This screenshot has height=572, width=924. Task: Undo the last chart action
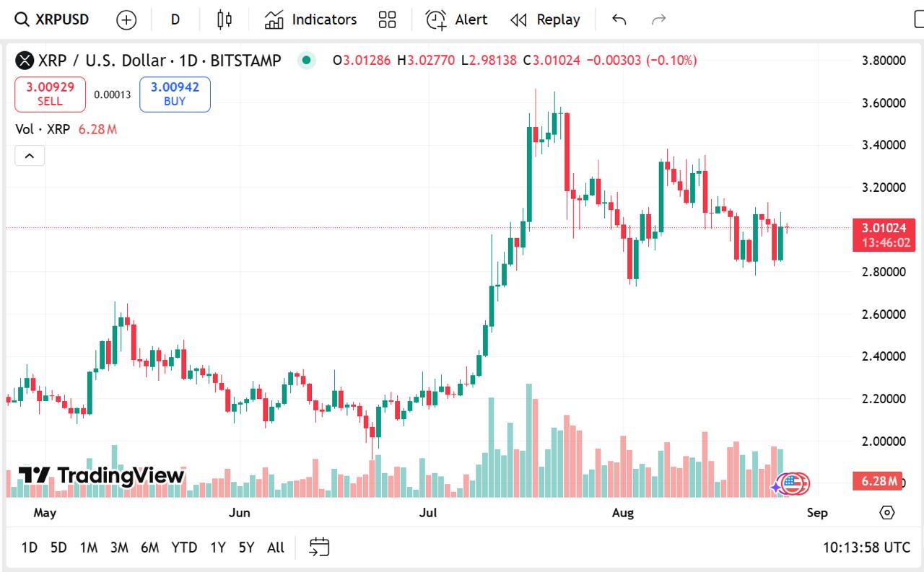coord(619,19)
